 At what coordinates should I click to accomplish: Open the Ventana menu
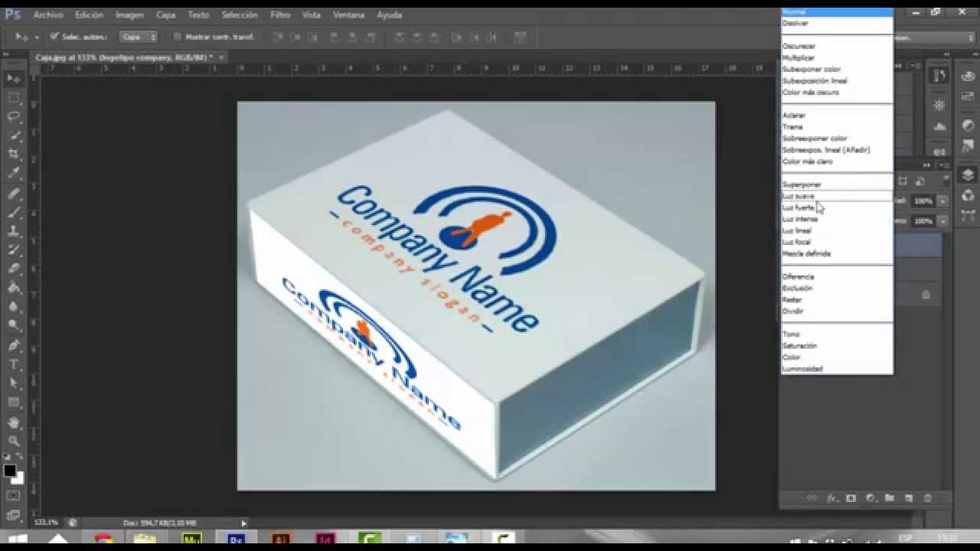click(348, 15)
